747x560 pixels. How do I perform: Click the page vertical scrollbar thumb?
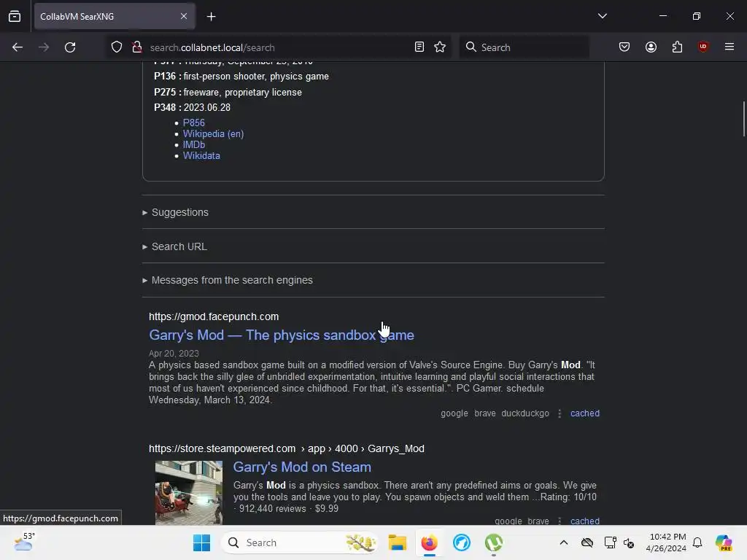[x=743, y=119]
